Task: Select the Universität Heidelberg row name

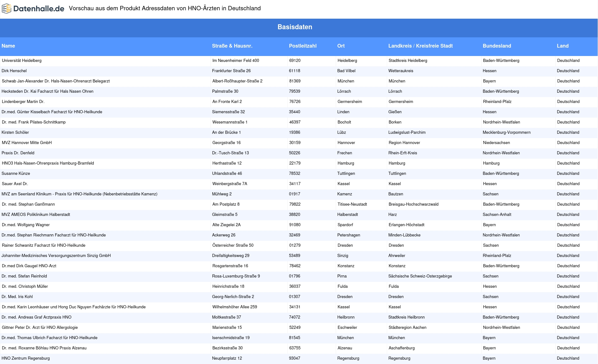Action: point(21,61)
